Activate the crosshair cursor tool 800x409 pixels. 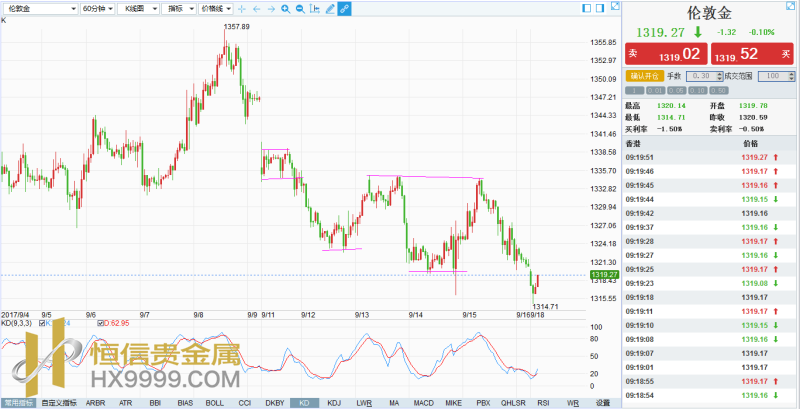[x=242, y=8]
